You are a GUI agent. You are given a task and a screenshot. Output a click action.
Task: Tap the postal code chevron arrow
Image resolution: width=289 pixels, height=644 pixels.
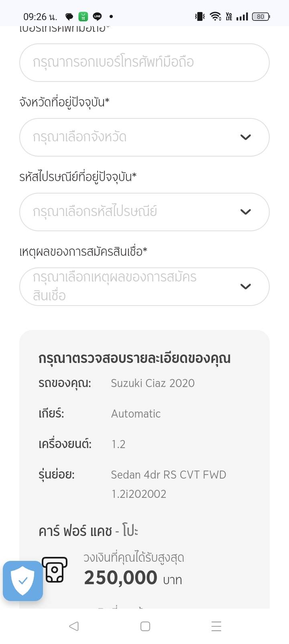pyautogui.click(x=245, y=212)
